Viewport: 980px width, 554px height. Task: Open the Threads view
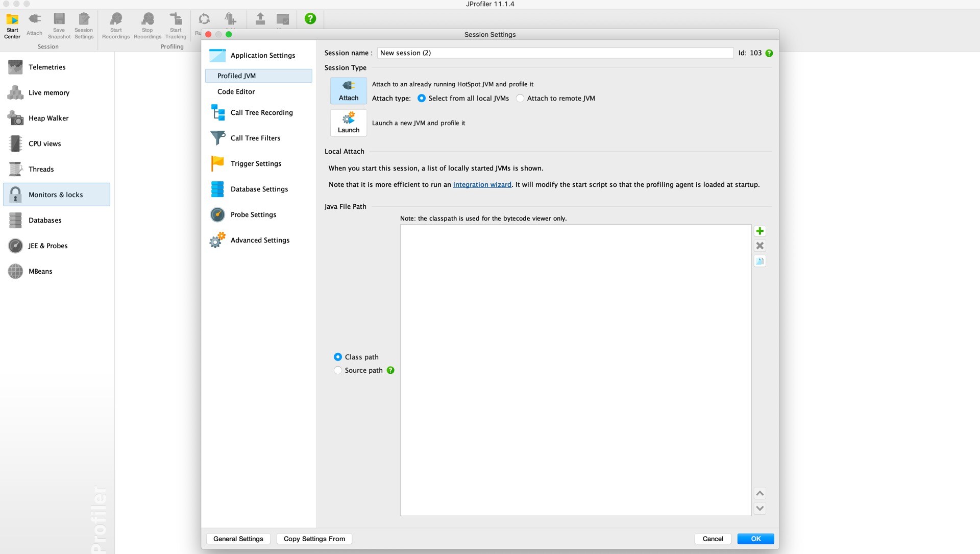pos(57,169)
